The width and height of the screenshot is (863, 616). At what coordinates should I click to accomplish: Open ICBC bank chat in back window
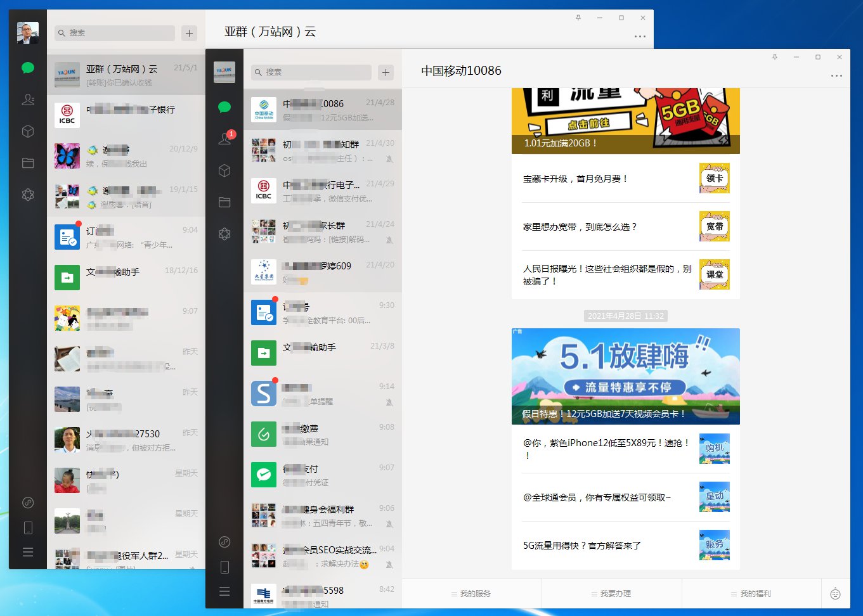pos(126,115)
